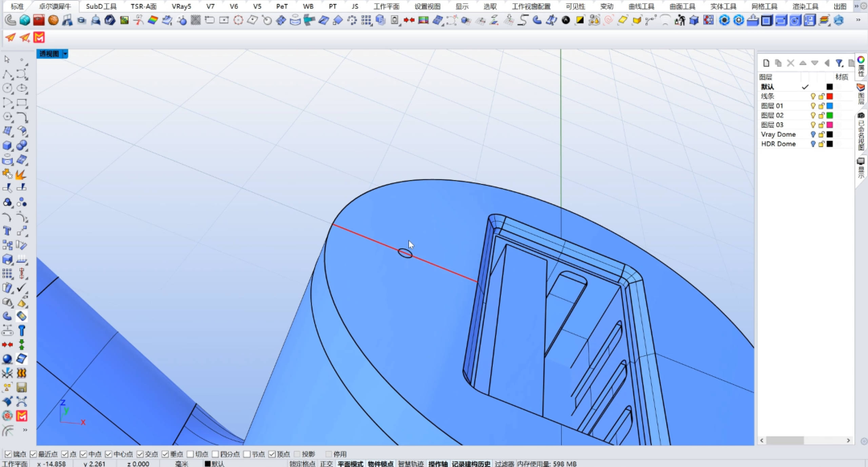
Task: Click the red color swatch of 线条 layer
Action: (x=829, y=96)
